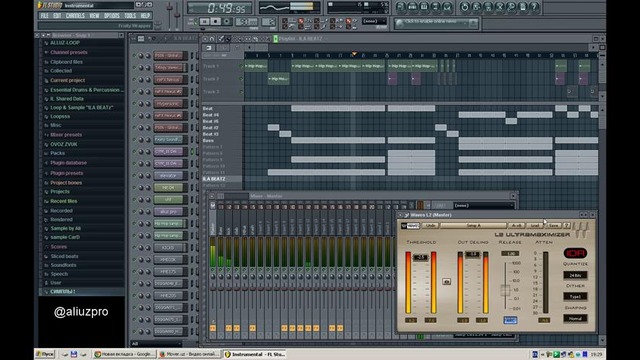The image size is (640, 360).
Task: Open the Dither Type1 selector in L2
Action: click(x=575, y=297)
